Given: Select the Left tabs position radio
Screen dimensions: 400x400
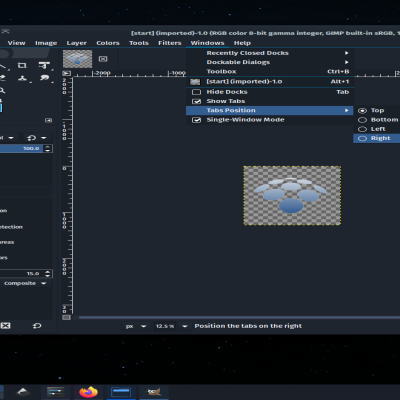Looking at the screenshot, I should click(x=362, y=129).
